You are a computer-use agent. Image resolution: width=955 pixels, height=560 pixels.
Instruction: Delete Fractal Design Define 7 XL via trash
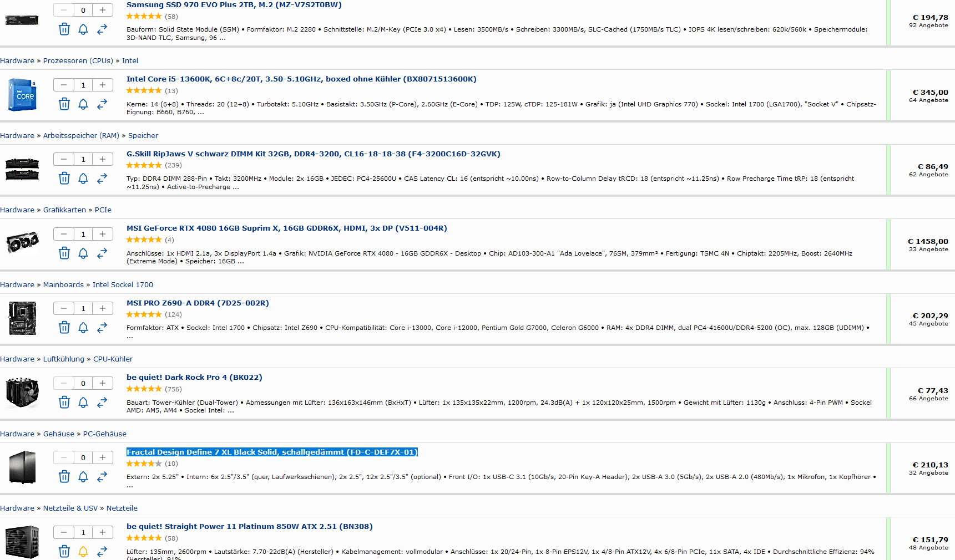tap(64, 476)
